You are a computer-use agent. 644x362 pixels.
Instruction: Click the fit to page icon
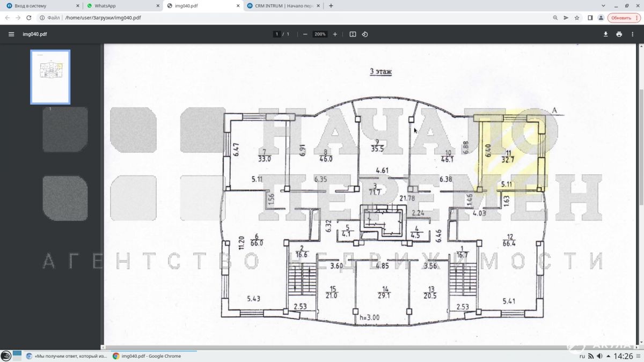tap(353, 34)
